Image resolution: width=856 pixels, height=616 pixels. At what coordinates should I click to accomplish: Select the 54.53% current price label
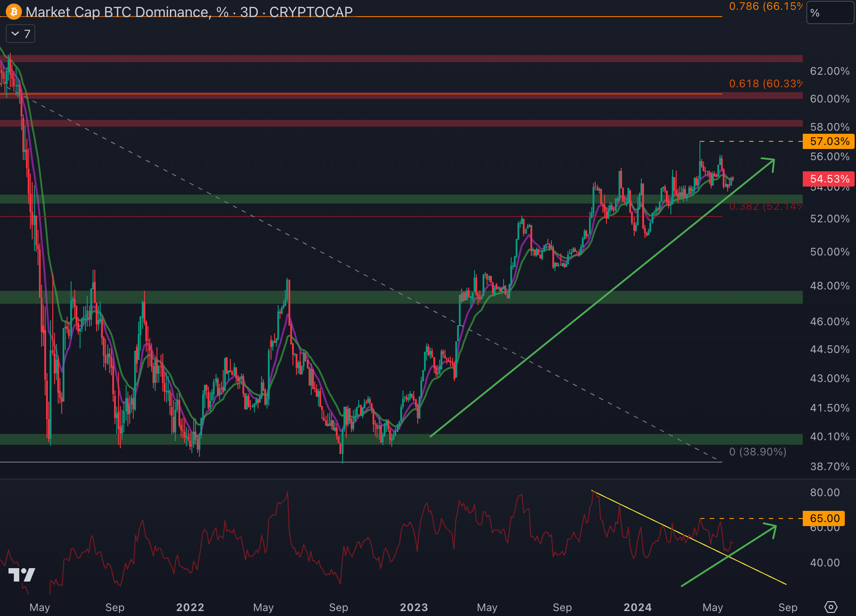(829, 179)
